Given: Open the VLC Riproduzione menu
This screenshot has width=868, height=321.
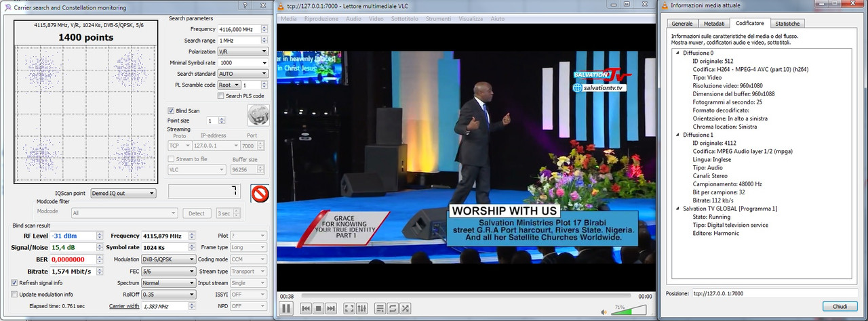Looking at the screenshot, I should point(322,19).
